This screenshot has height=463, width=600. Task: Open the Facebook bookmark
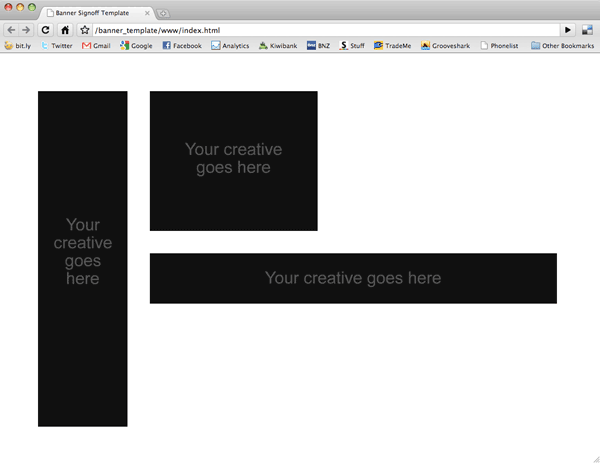click(182, 46)
